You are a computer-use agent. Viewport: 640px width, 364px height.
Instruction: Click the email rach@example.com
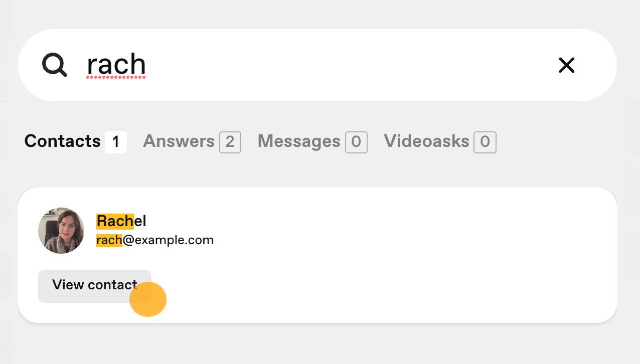click(155, 241)
